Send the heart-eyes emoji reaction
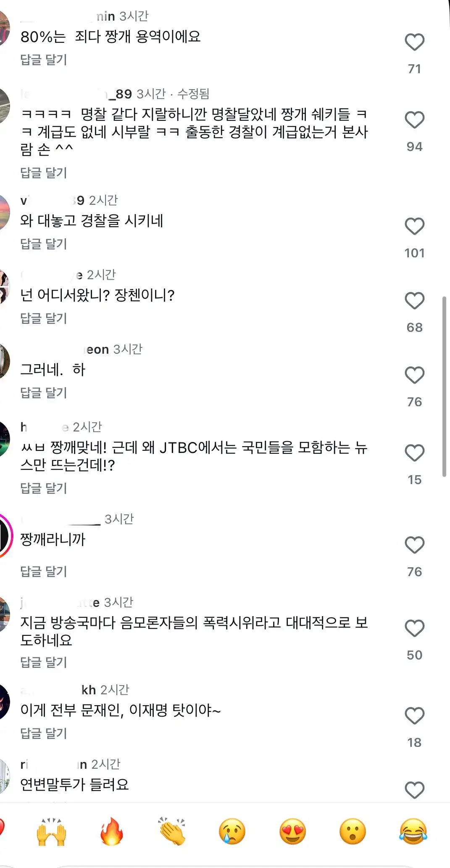This screenshot has height=868, width=450. (293, 832)
